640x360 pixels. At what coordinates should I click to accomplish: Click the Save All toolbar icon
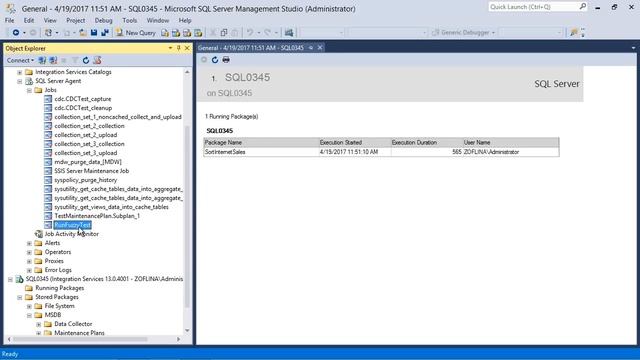pos(105,32)
